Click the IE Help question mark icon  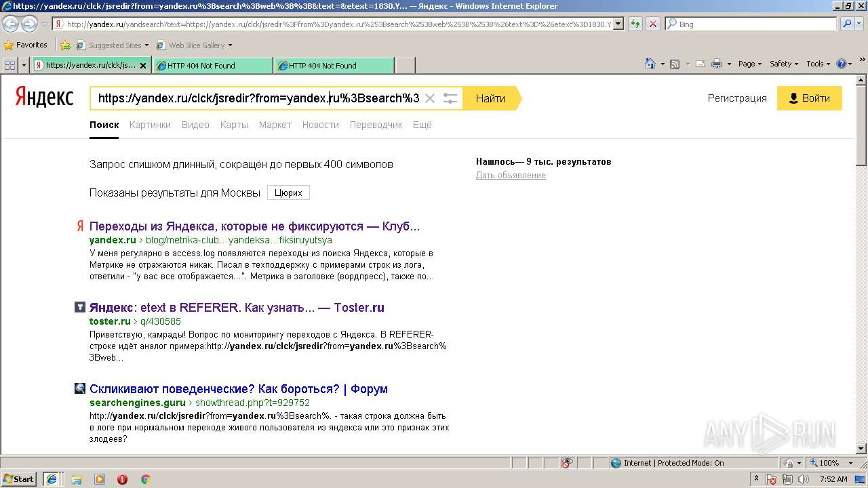(x=842, y=64)
